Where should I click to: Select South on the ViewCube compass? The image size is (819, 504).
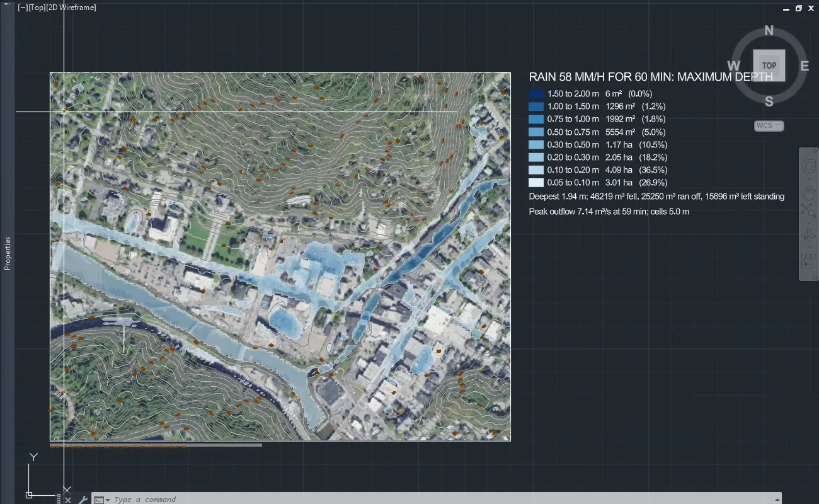(769, 101)
